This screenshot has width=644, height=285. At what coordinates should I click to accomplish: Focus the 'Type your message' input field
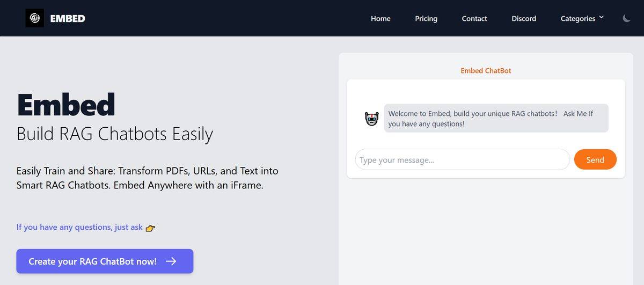point(462,159)
